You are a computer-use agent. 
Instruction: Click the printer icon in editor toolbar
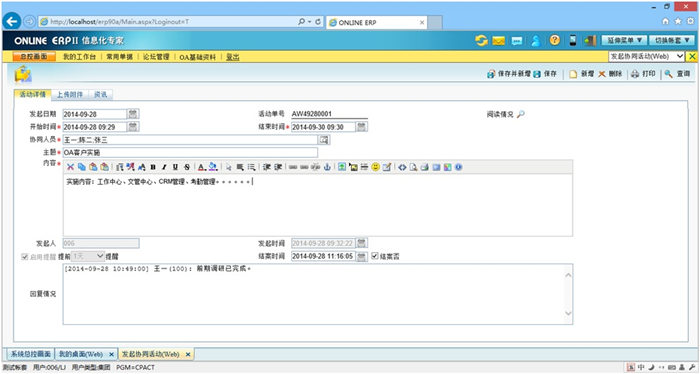click(425, 167)
